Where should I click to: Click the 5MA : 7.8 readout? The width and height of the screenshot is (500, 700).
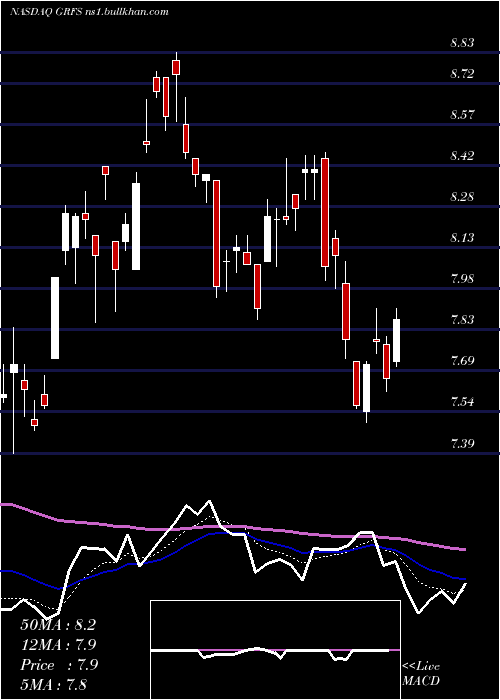tap(54, 684)
